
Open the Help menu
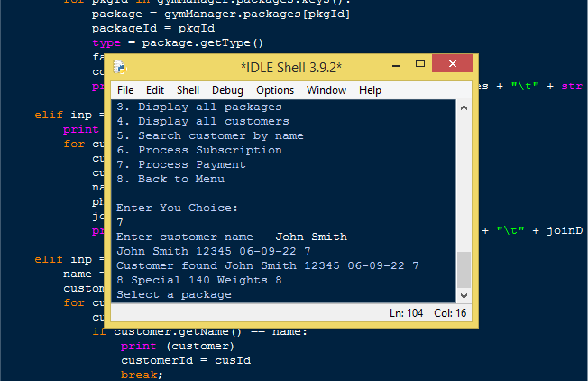(370, 90)
